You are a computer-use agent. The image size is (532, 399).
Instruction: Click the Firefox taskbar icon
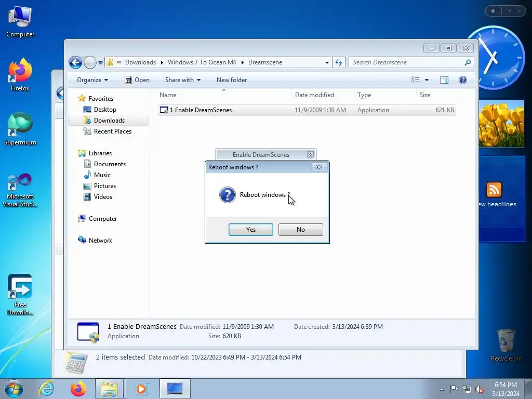(78, 389)
